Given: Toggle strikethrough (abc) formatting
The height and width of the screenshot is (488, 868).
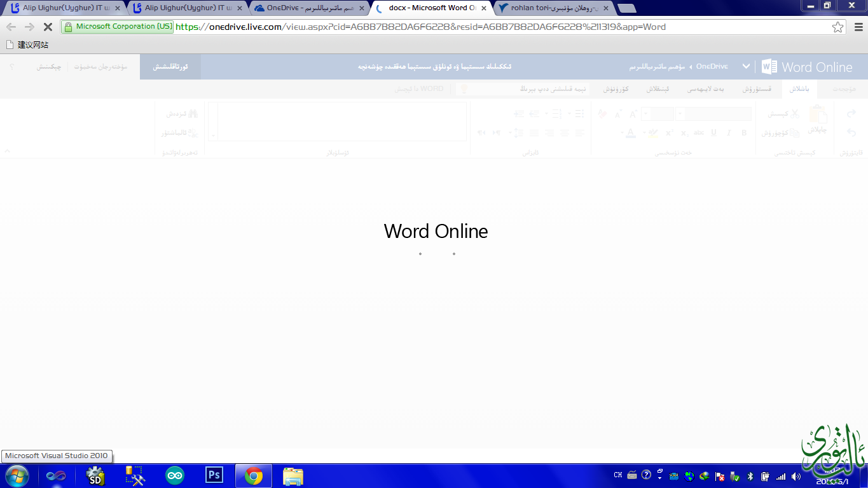Looking at the screenshot, I should point(699,132).
